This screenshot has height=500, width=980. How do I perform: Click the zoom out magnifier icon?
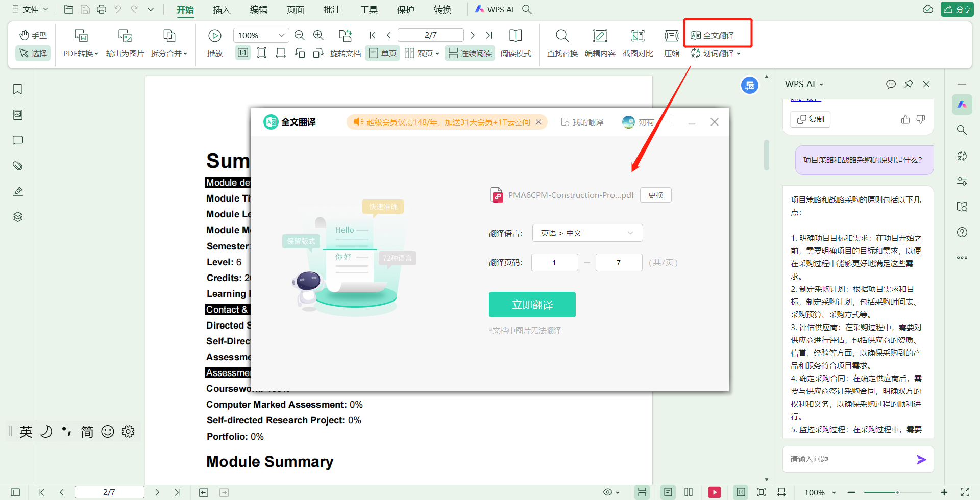300,35
